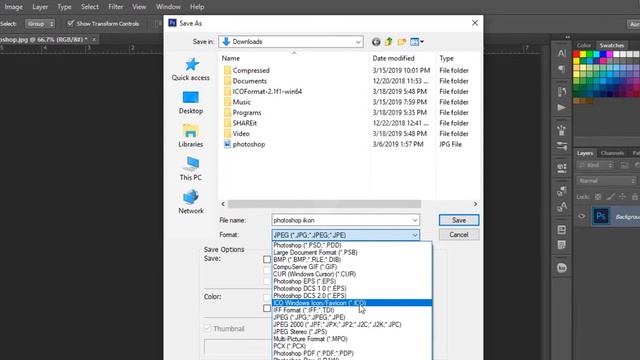The height and width of the screenshot is (360, 640).
Task: Open the Character panel icon
Action: click(x=562, y=53)
